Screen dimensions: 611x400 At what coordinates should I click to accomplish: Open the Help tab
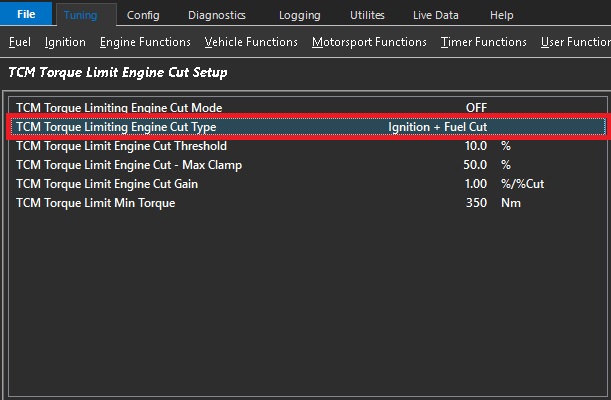pos(502,15)
